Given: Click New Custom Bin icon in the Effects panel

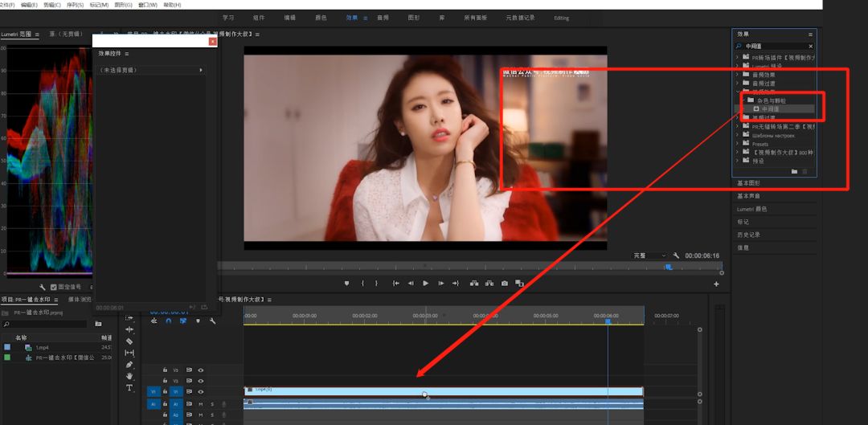Looking at the screenshot, I should [794, 172].
